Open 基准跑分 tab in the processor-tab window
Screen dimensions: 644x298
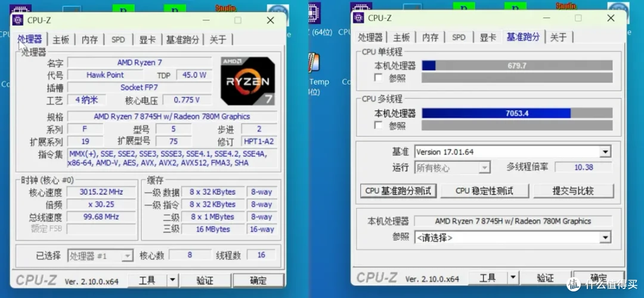click(182, 39)
